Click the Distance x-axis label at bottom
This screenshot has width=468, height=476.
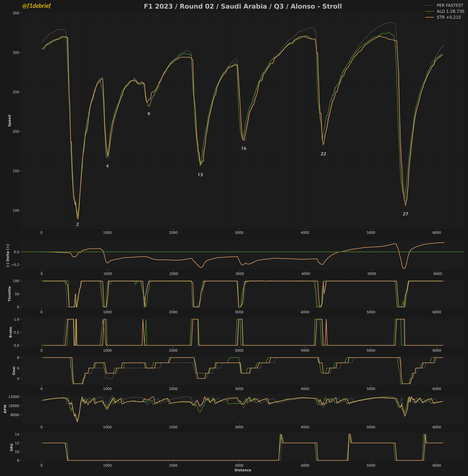click(x=243, y=470)
